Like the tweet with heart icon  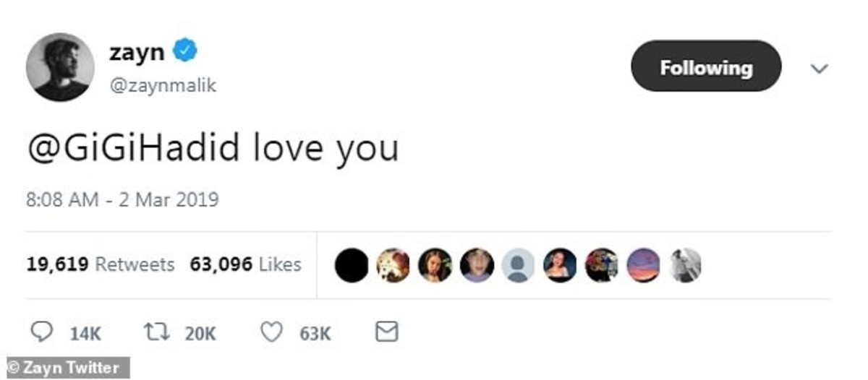coord(271,332)
